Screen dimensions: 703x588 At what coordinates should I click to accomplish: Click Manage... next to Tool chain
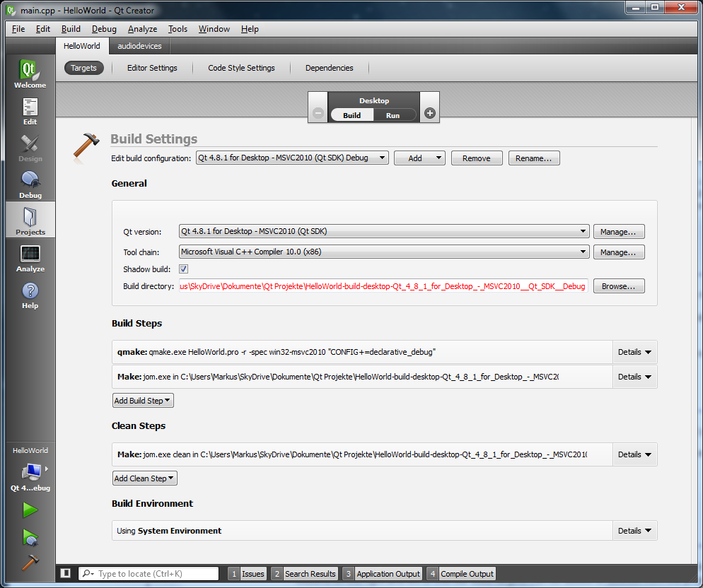619,252
